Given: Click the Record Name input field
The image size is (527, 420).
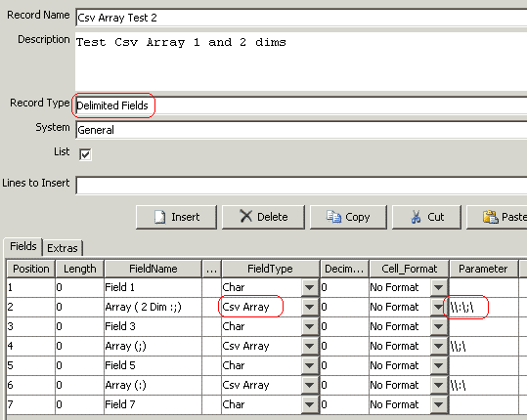Looking at the screenshot, I should pyautogui.click(x=301, y=18).
